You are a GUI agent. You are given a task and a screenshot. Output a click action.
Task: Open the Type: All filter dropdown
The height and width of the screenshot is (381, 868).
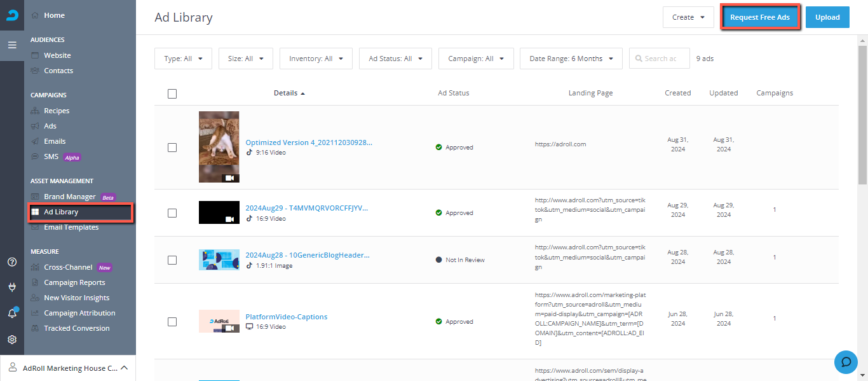click(183, 59)
